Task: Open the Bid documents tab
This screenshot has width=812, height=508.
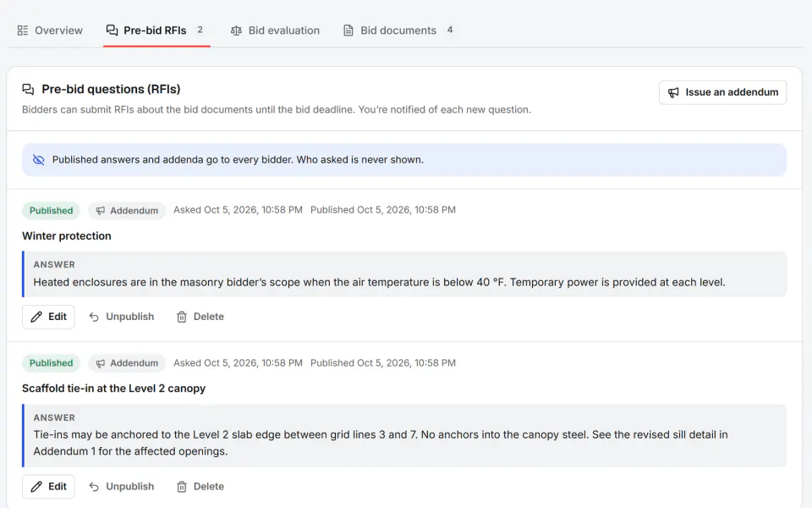Action: pyautogui.click(x=399, y=30)
